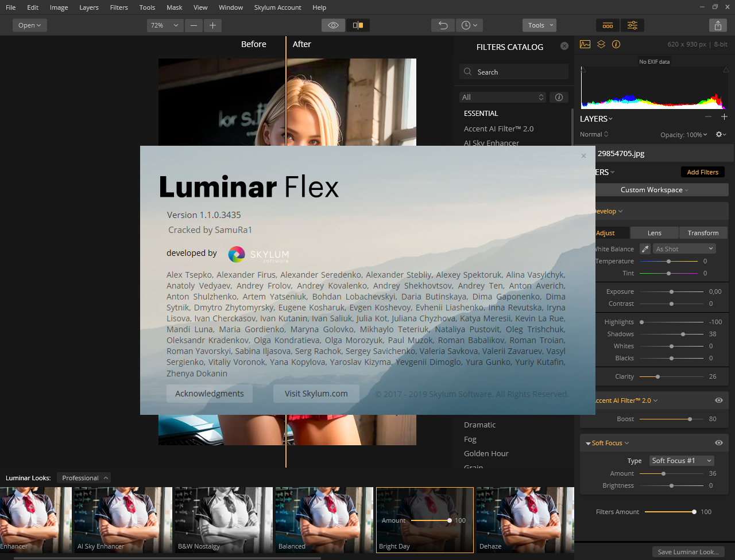The image size is (735, 560).
Task: Open the Skylum Account menu
Action: tap(277, 7)
